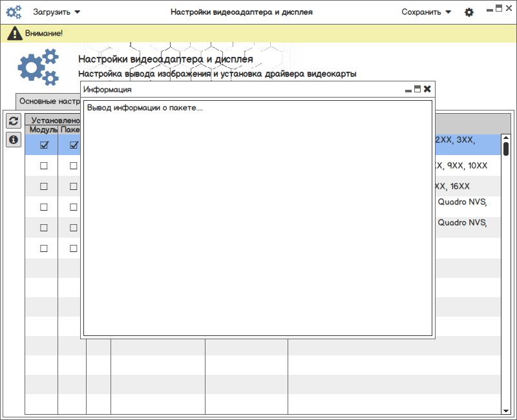Click the refresh driver list icon
The height and width of the screenshot is (420, 517).
[x=13, y=121]
